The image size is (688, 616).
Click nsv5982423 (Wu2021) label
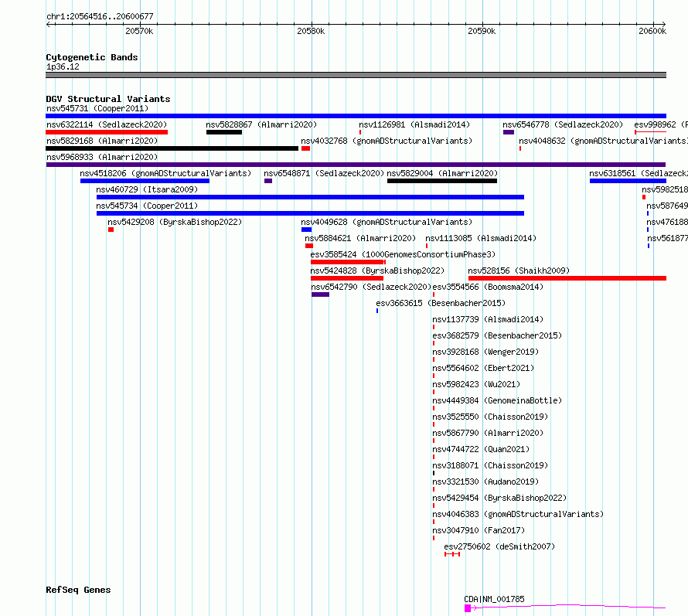point(476,384)
